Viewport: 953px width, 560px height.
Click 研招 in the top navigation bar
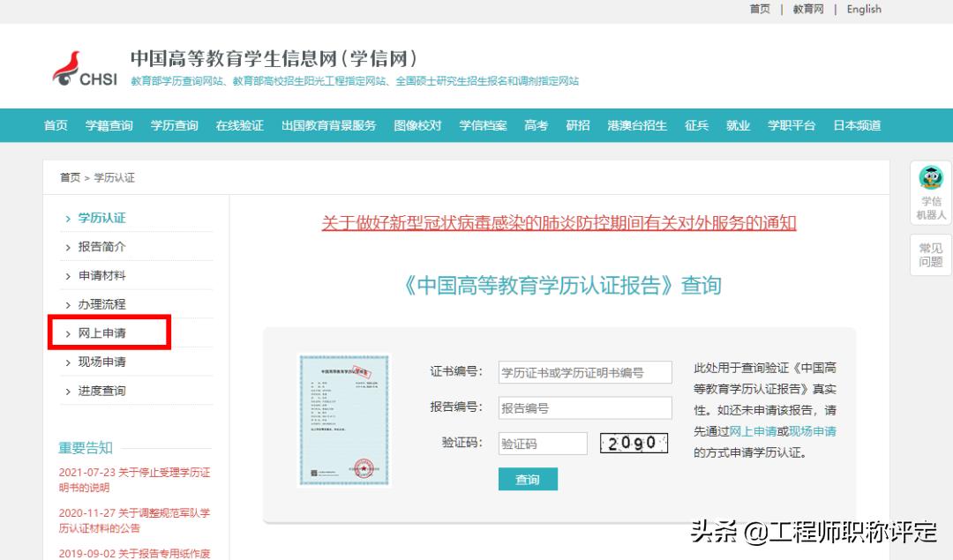tap(578, 125)
